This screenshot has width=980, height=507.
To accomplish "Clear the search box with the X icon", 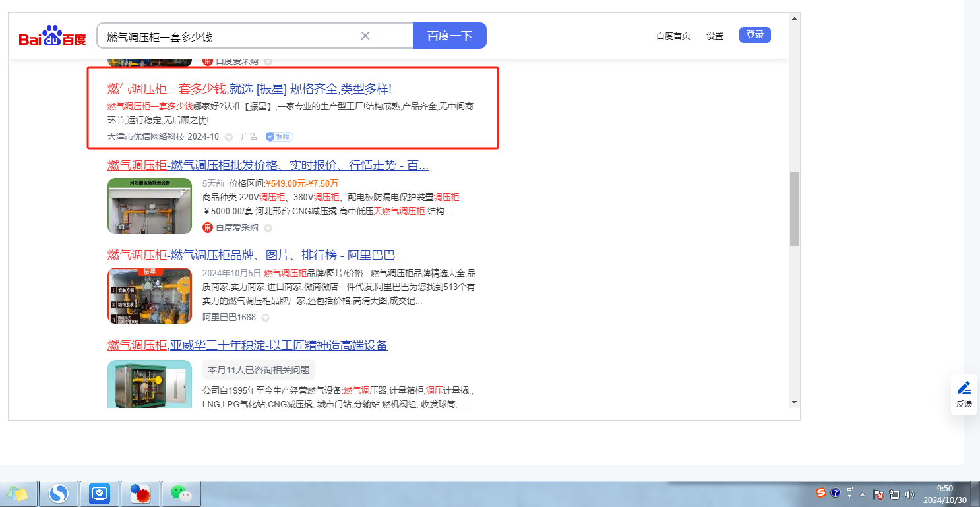I will (365, 36).
